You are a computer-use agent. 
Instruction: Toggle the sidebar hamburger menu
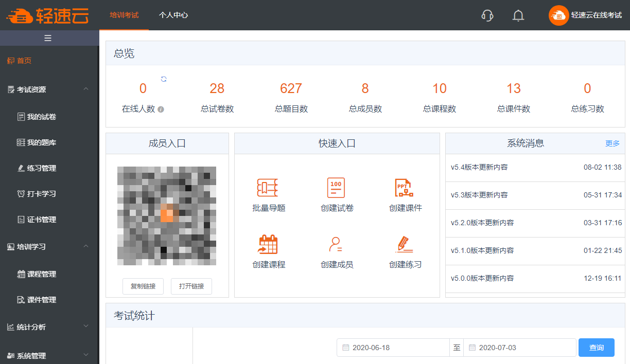(x=48, y=38)
